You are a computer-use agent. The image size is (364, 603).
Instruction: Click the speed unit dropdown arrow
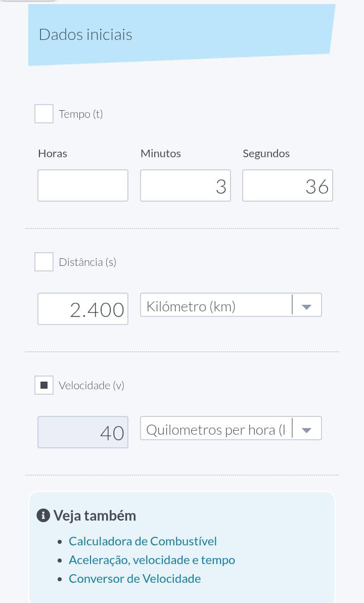point(306,430)
